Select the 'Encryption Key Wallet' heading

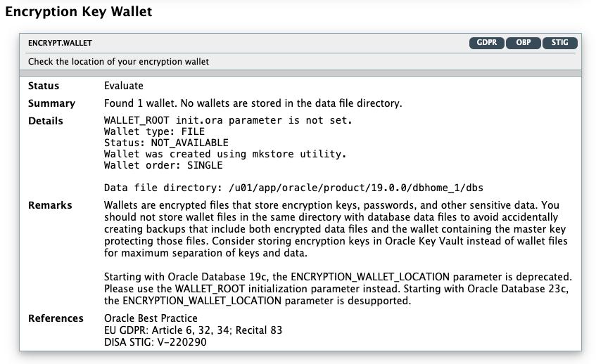click(x=79, y=12)
